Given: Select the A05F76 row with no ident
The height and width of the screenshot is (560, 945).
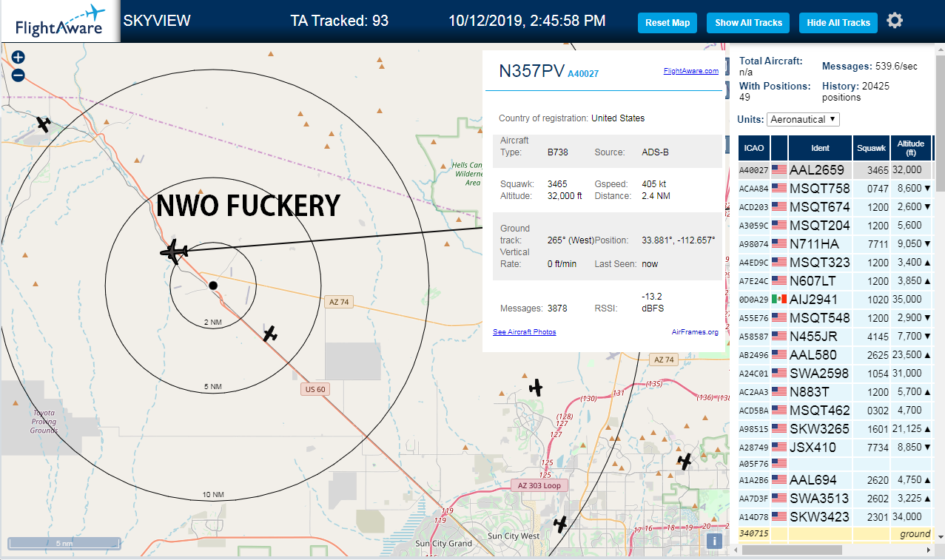Looking at the screenshot, I should 835,464.
